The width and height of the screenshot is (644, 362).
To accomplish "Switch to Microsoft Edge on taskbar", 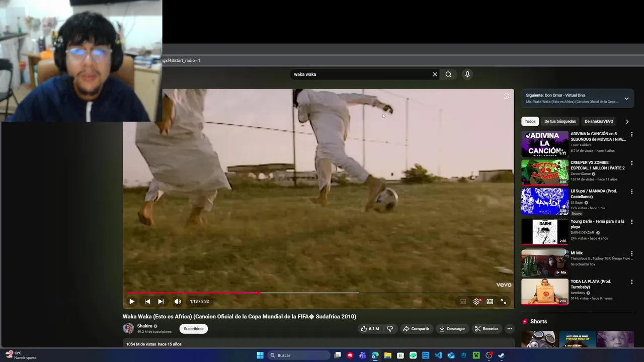I will point(375,355).
